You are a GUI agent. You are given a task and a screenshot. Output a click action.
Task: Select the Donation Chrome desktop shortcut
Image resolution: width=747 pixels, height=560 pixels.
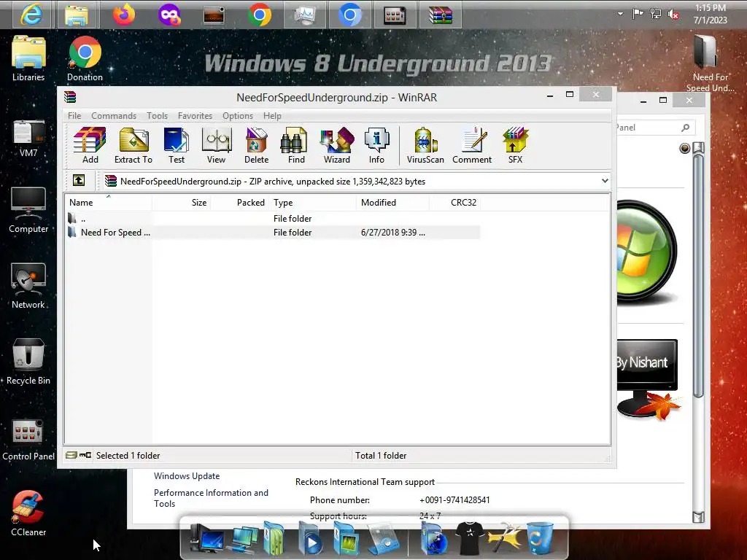[x=85, y=58]
